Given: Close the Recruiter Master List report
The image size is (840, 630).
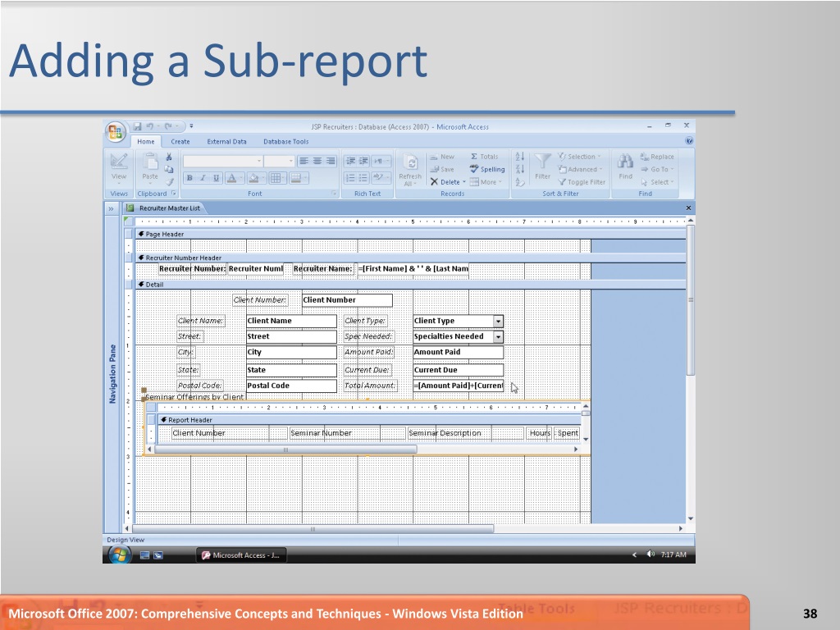Looking at the screenshot, I should point(688,208).
